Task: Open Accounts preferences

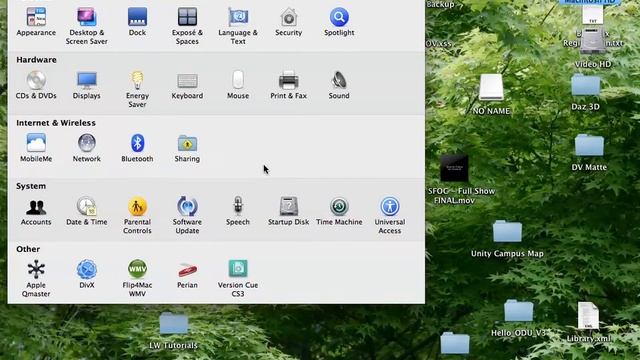Action: (36, 207)
